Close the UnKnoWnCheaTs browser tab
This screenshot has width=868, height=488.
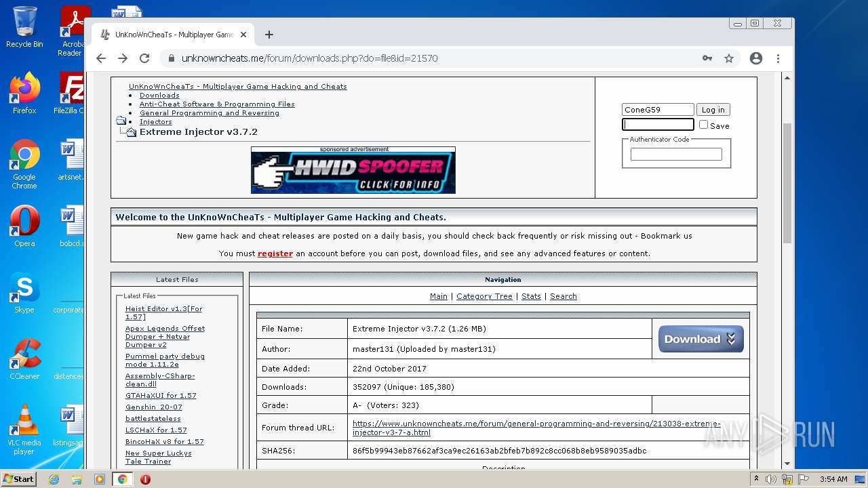[x=243, y=35]
